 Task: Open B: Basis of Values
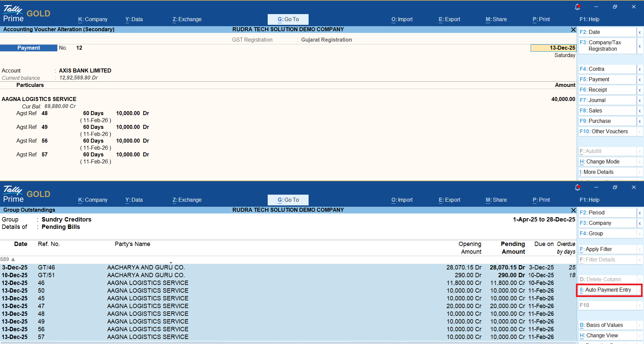coord(607,325)
